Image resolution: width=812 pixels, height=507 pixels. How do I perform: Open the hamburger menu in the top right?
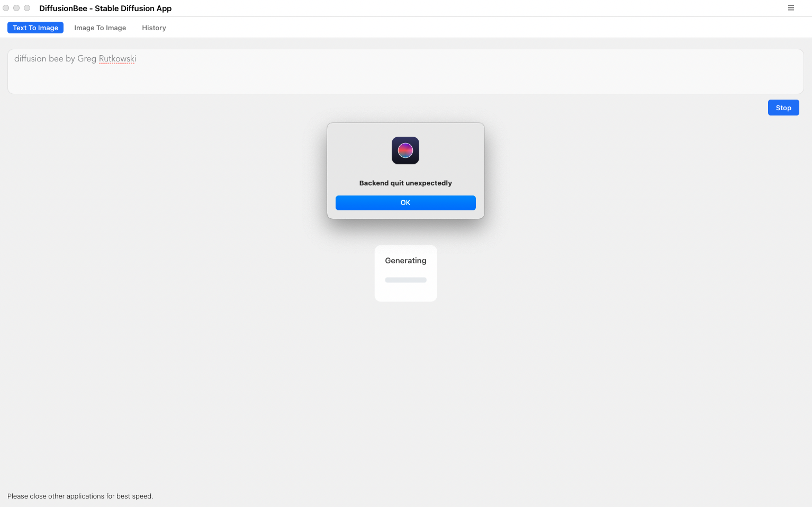(x=791, y=8)
